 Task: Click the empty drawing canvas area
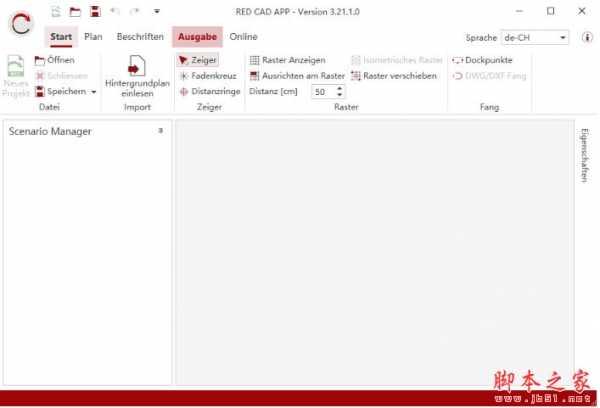click(x=375, y=253)
